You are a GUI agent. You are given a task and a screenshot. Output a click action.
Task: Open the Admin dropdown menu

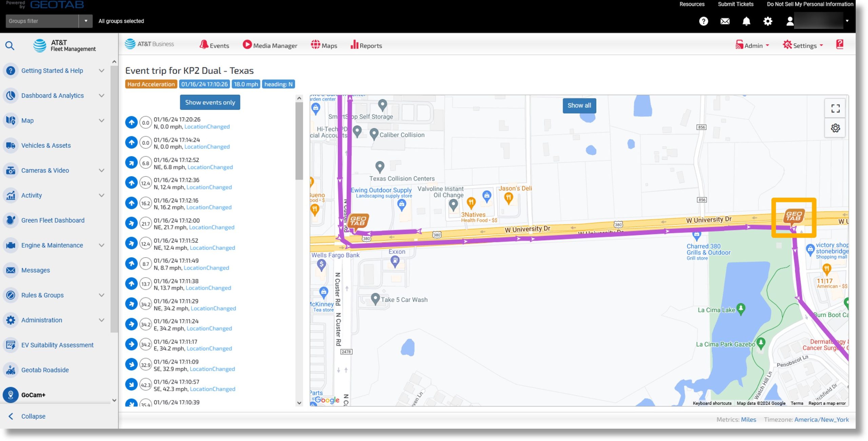point(752,45)
